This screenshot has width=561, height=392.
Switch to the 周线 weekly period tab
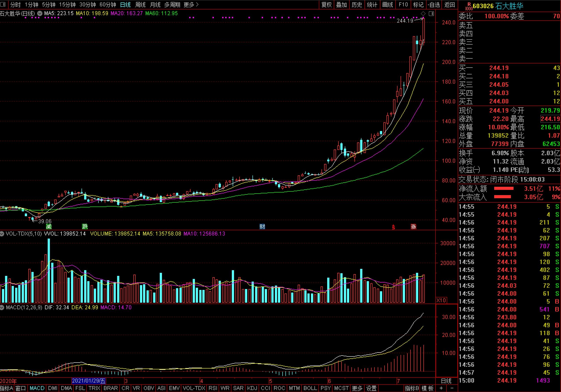pyautogui.click(x=140, y=5)
